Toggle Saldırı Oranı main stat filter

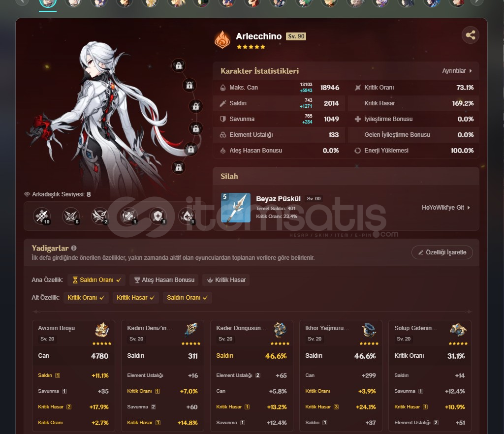pos(96,280)
